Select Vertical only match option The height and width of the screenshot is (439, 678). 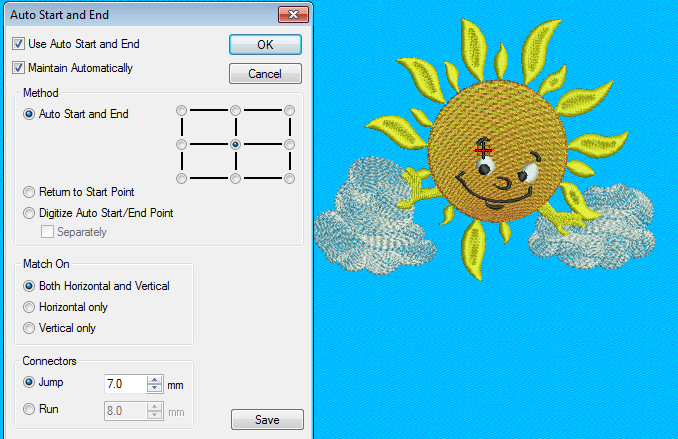(29, 328)
